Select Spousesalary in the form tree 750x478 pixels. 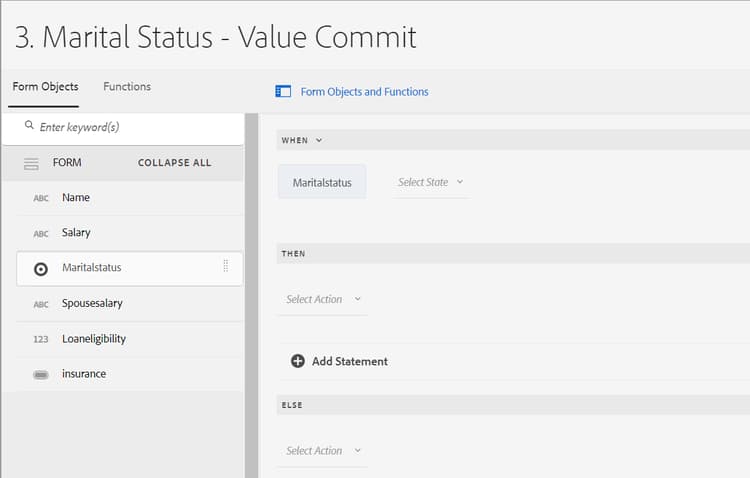[92, 303]
